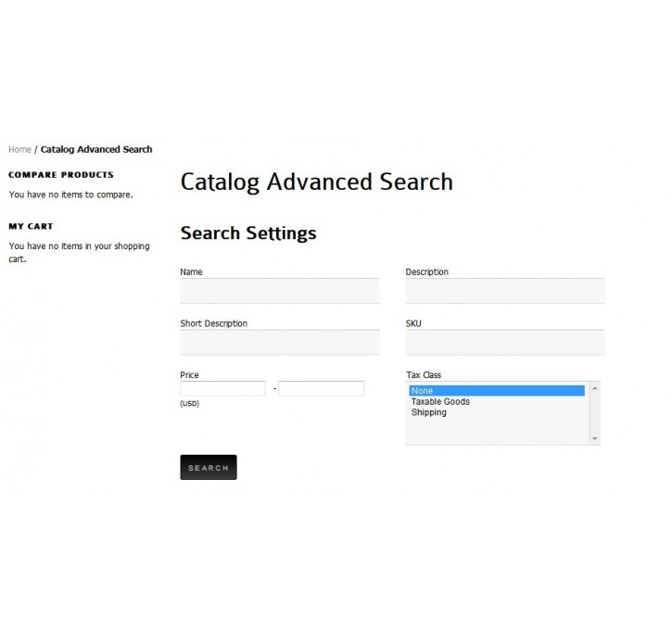Viewport: 672px width, 630px height.
Task: Click the Catalog Advanced Search breadcrumb text
Action: [96, 149]
